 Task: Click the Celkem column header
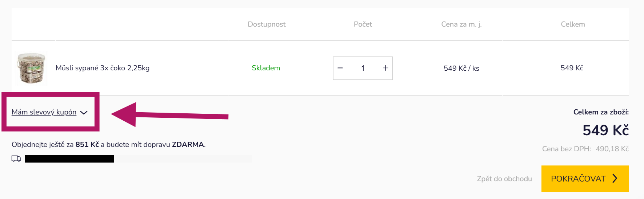click(573, 24)
